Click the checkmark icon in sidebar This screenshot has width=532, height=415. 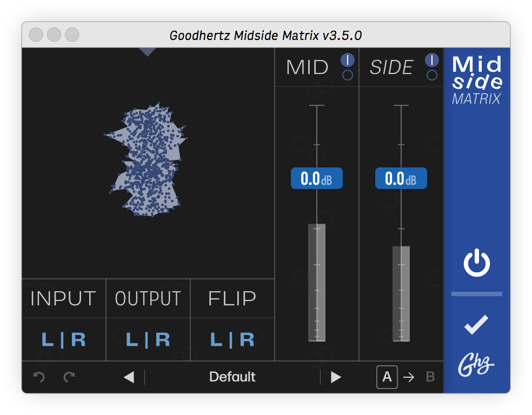pos(476,324)
